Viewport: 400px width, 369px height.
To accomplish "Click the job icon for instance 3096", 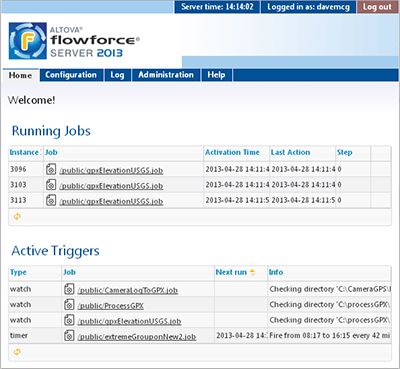I will (x=51, y=169).
